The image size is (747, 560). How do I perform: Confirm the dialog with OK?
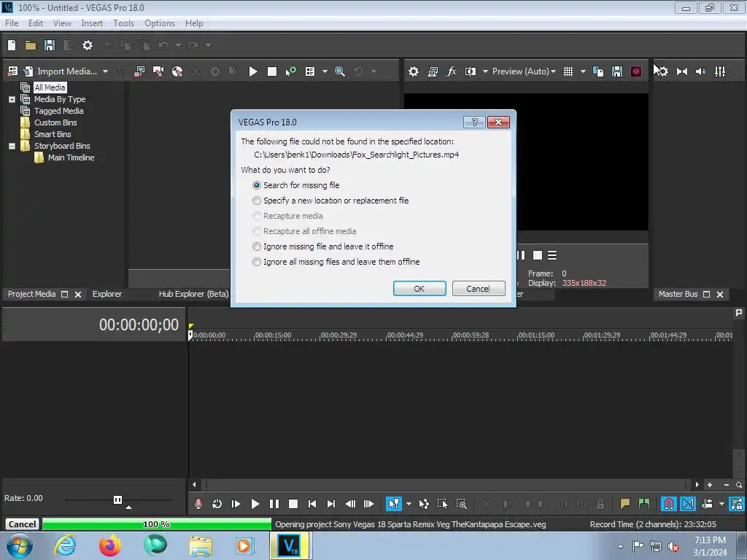click(x=419, y=289)
